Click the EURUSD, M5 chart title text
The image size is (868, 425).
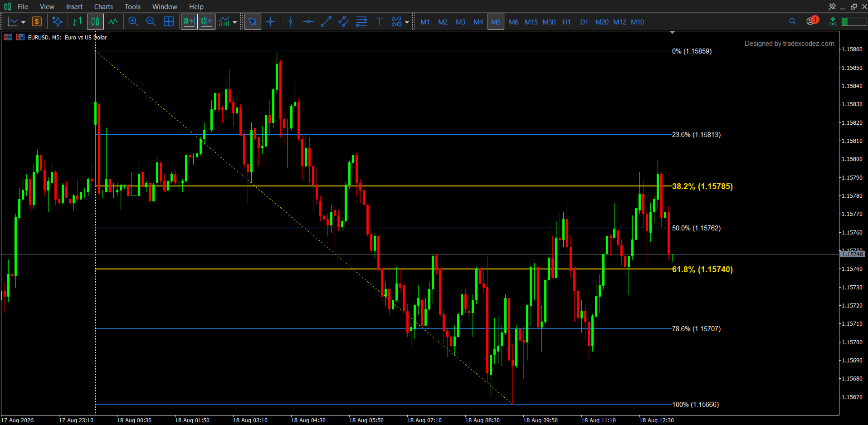67,38
